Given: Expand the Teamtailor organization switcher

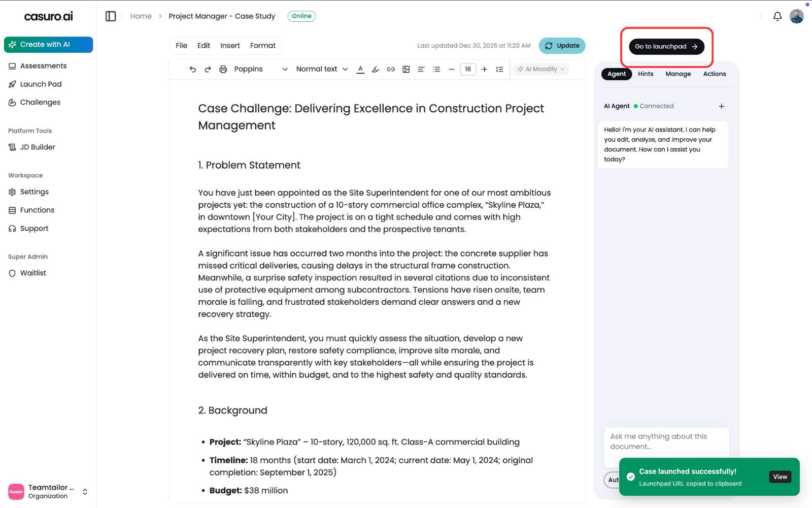Looking at the screenshot, I should (x=48, y=492).
